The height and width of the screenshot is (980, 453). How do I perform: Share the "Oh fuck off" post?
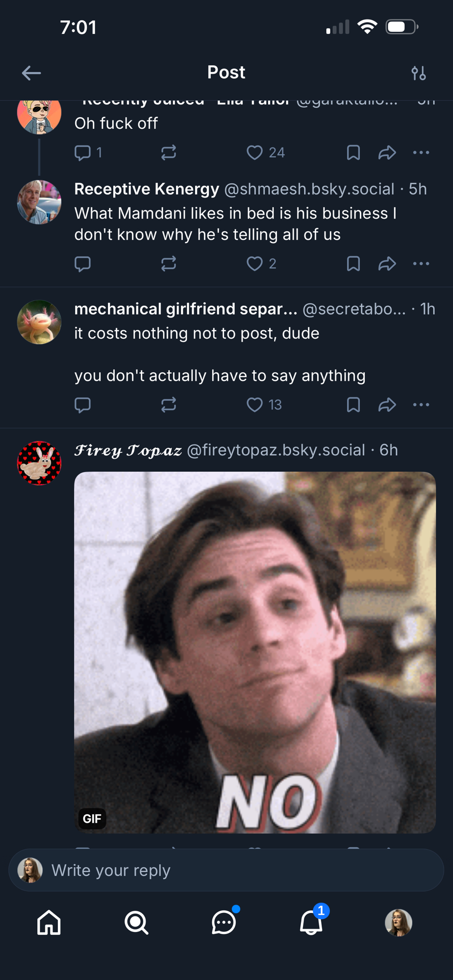(387, 153)
